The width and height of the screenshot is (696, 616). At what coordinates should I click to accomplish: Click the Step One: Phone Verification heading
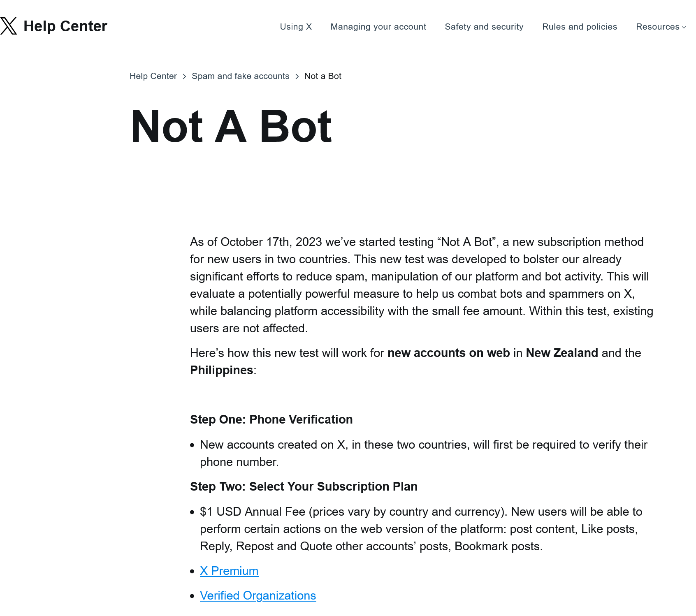[x=271, y=419]
